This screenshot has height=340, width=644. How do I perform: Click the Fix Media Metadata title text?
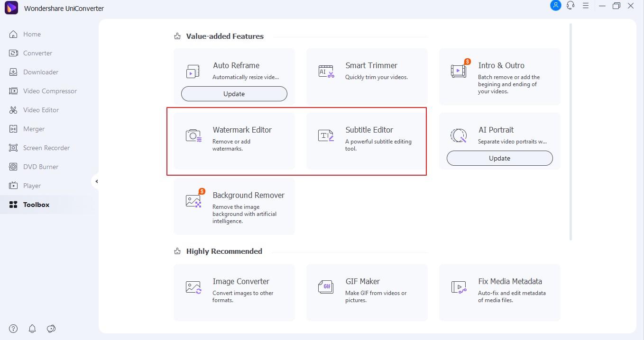(510, 281)
